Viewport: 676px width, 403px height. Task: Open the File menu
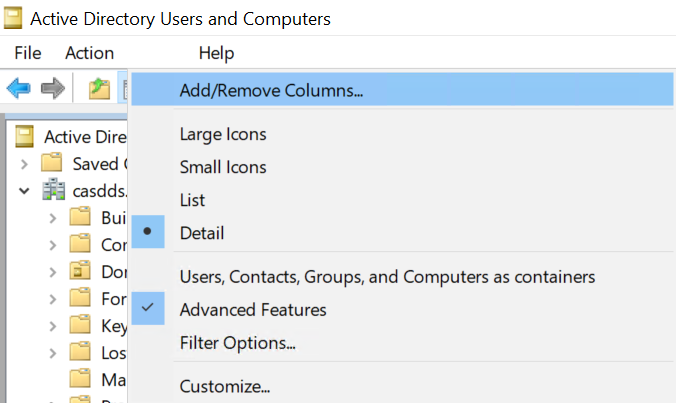(28, 53)
